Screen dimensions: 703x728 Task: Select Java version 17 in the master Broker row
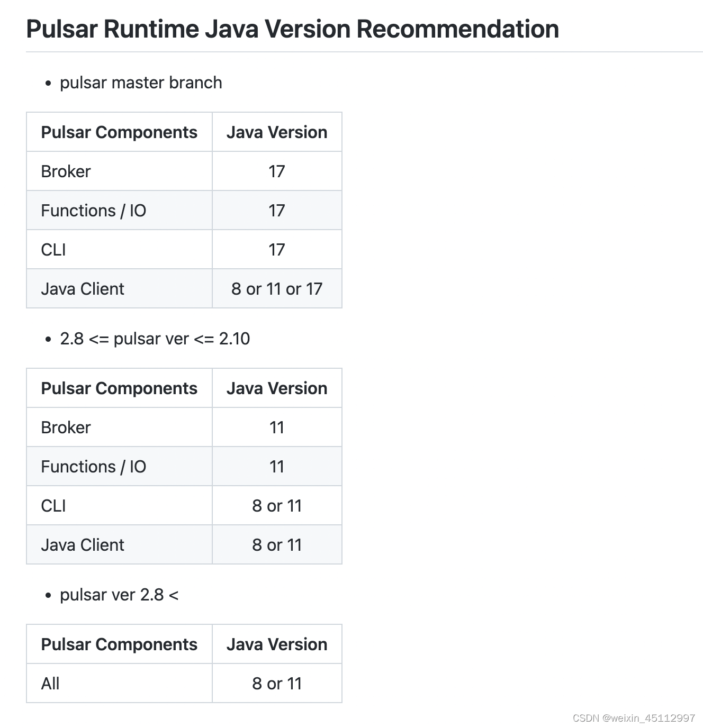(x=277, y=171)
